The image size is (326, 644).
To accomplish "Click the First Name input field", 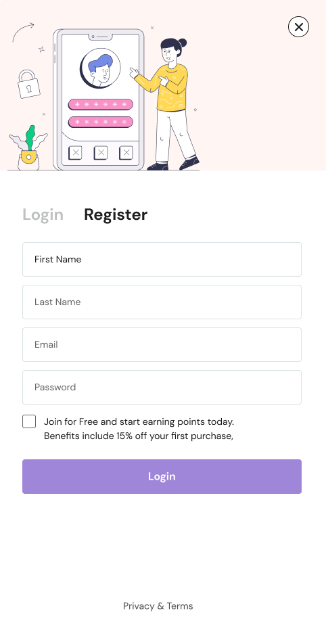I will pos(162,260).
